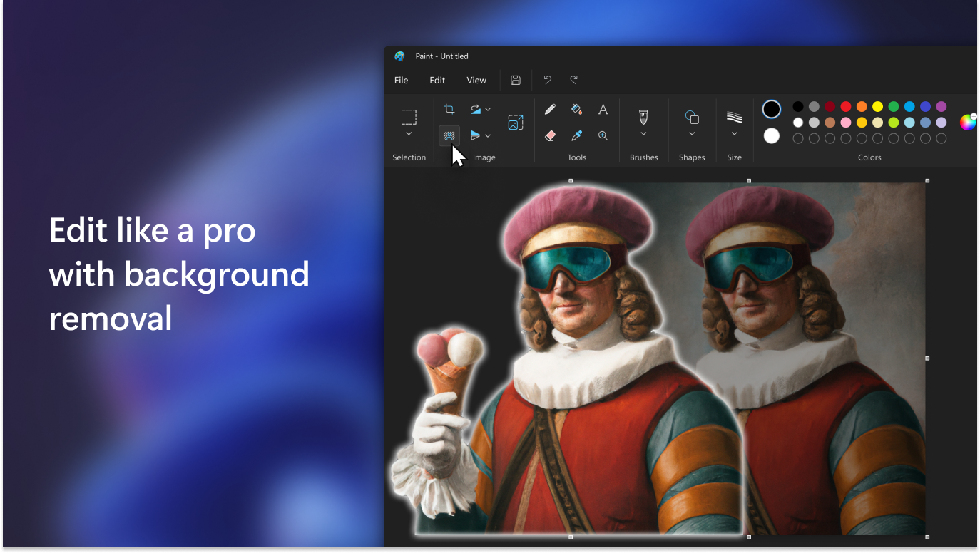
Task: Select the Text tool
Action: (603, 108)
